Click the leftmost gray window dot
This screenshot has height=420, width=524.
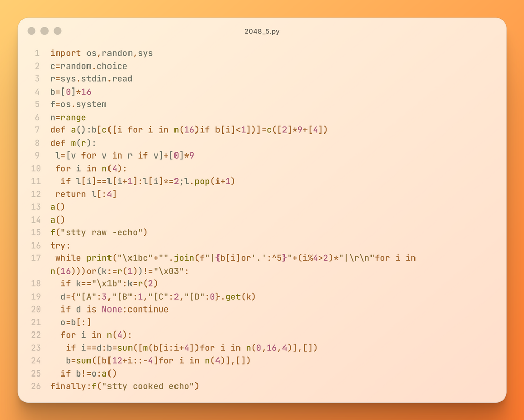pos(32,31)
